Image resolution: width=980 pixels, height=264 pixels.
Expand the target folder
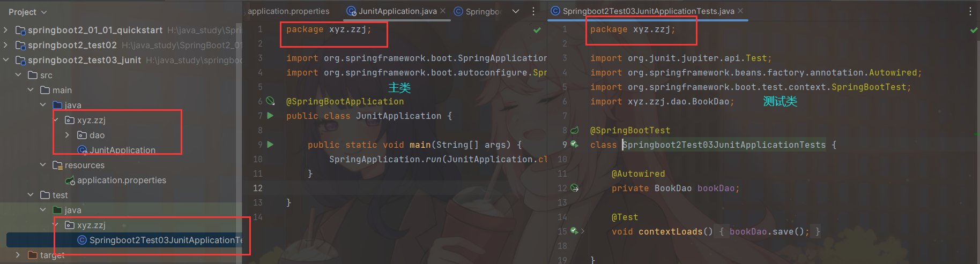pos(18,255)
